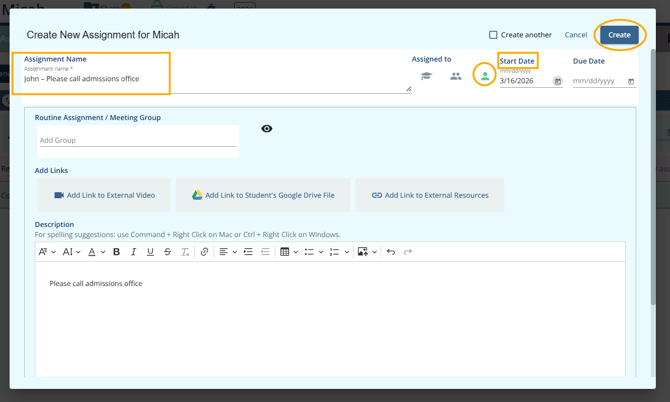Toggle underline formatting
Viewport: 670px width, 402px height.
[150, 252]
